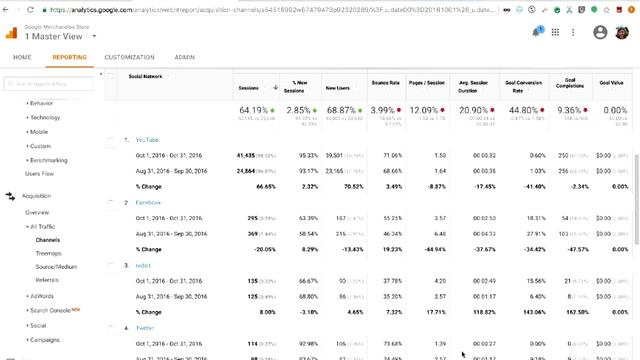Viewport: 640px width, 360px height.
Task: Sort by Pages / Session column
Action: point(427,83)
